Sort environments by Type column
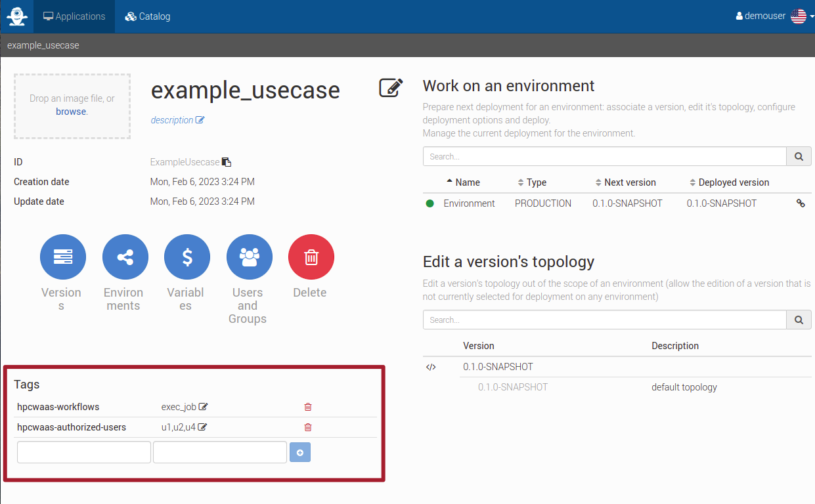This screenshot has height=504, width=815. tap(532, 182)
